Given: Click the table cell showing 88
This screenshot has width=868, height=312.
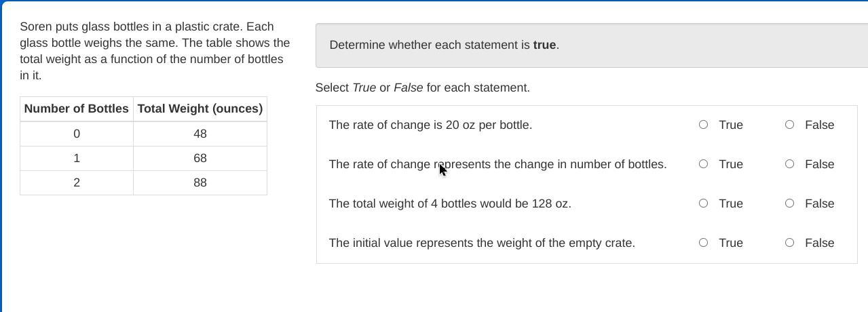Looking at the screenshot, I should click(x=200, y=182).
